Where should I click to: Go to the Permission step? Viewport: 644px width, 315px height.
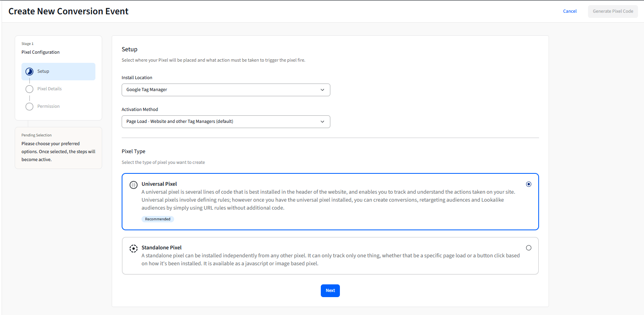[x=48, y=107]
